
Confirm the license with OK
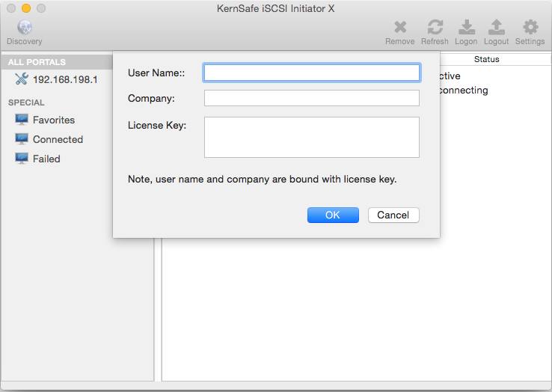coord(333,215)
